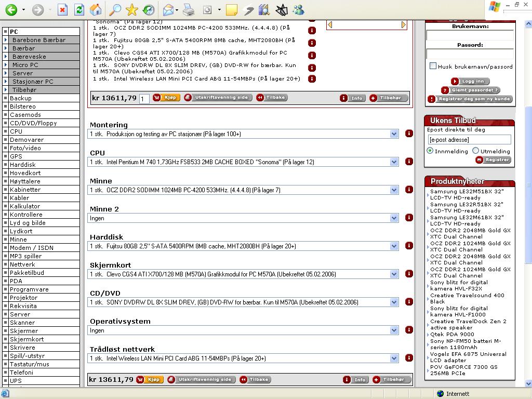Viewport: 532px width, 399px height.
Task: Select the Innmelding radio button
Action: click(430, 151)
